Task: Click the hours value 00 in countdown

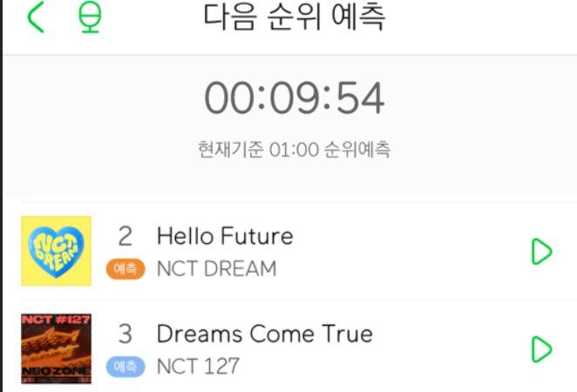Action: coord(229,98)
